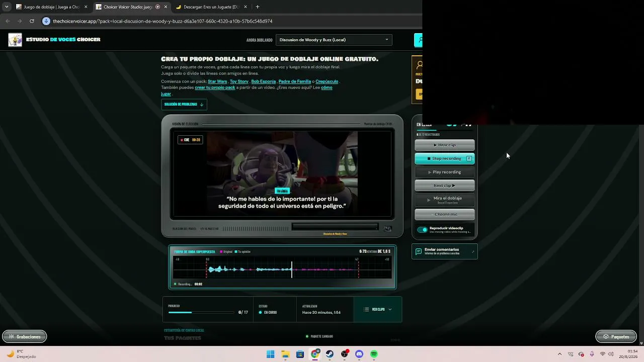
Task: Click the "En curso" status indicator
Action: pyautogui.click(x=268, y=313)
